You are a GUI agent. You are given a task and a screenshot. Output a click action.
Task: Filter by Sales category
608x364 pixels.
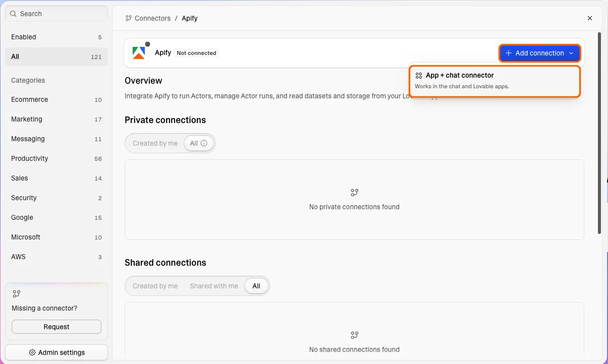57,178
